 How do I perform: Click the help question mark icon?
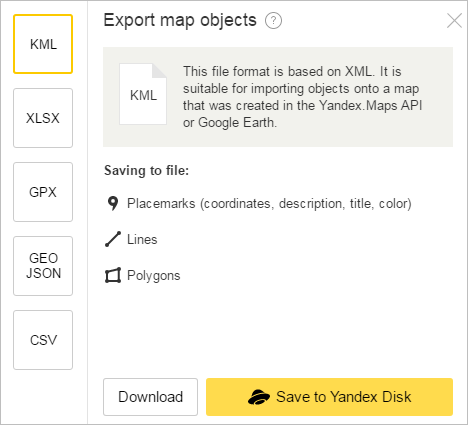coord(273,21)
